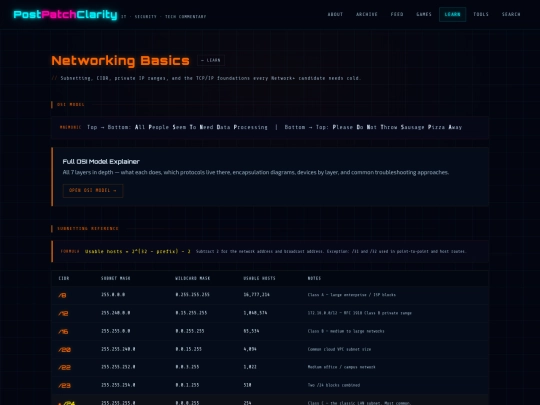Screen dimensions: 540x405
Task: Click the 'All People Seem To Need Data Processing' mnemonic
Action: click(x=201, y=127)
